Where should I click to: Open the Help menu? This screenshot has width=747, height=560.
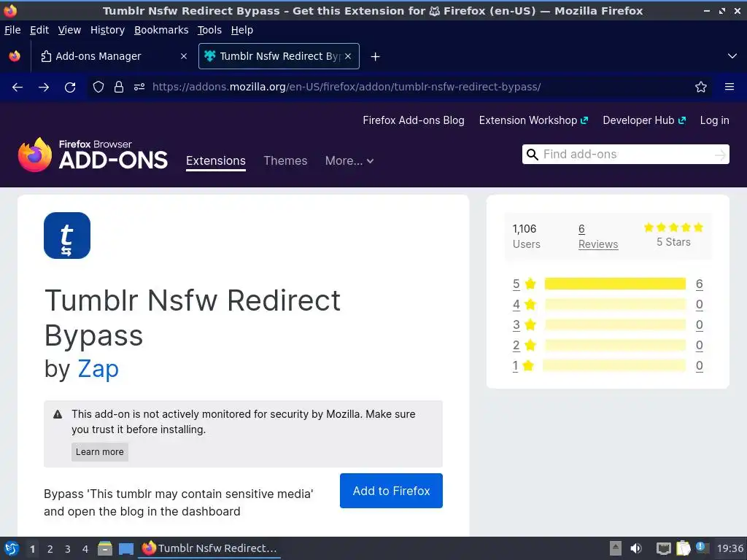click(242, 30)
